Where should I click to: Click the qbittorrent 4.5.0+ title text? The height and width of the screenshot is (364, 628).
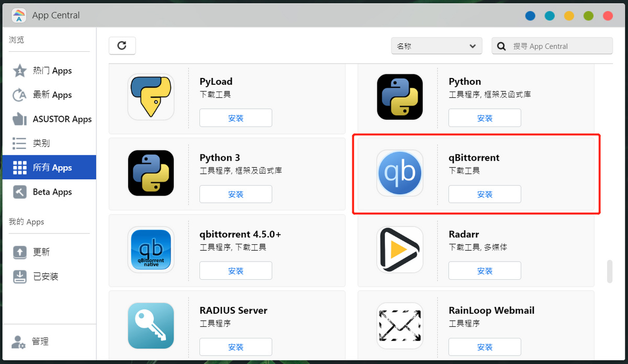click(x=240, y=234)
